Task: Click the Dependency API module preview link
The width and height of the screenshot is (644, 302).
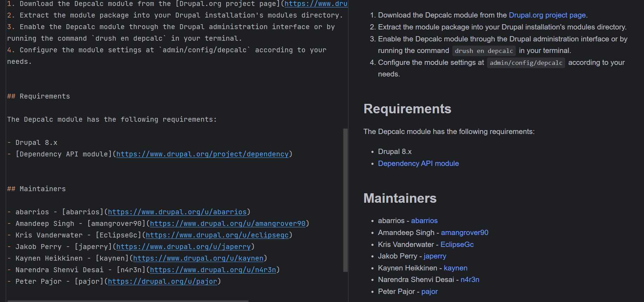Action: (418, 163)
